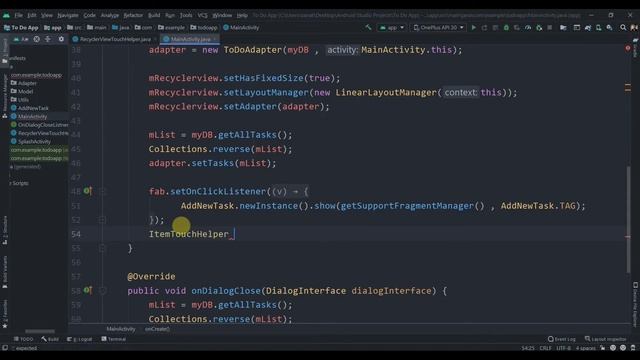Toggle code fold marker at line 58

click(x=102, y=290)
